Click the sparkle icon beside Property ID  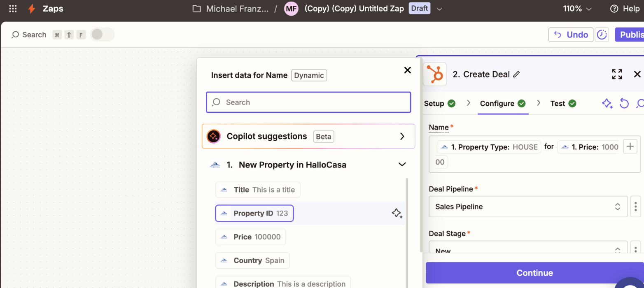397,213
